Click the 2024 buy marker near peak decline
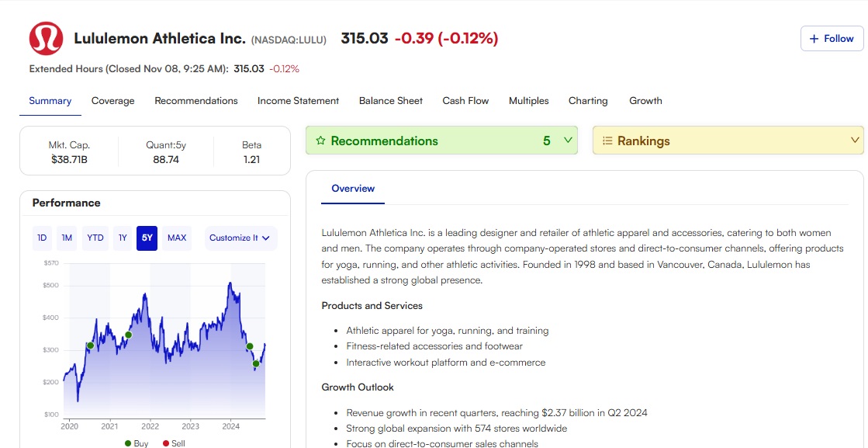Screen dimensions: 868x448 point(250,346)
